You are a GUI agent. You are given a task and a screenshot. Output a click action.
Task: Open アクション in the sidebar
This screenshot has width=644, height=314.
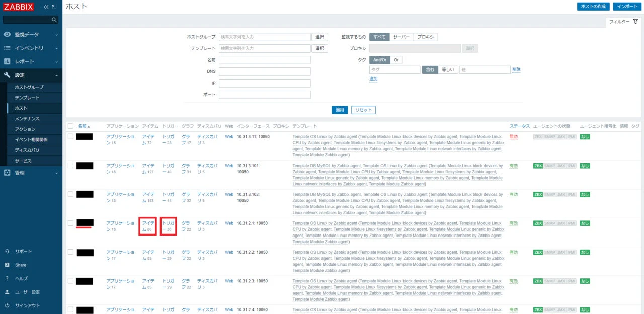coord(25,129)
